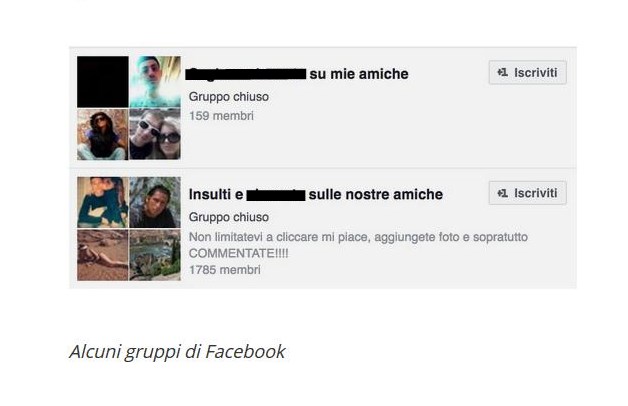This screenshot has width=628, height=406.
Task: Click Iscriviti for the 159-member group
Action: click(527, 72)
